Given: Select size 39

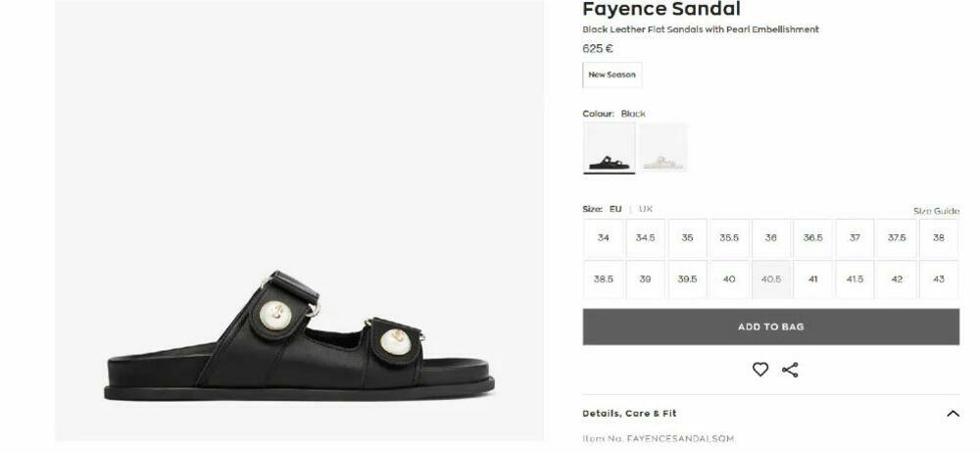Looking at the screenshot, I should (x=645, y=279).
